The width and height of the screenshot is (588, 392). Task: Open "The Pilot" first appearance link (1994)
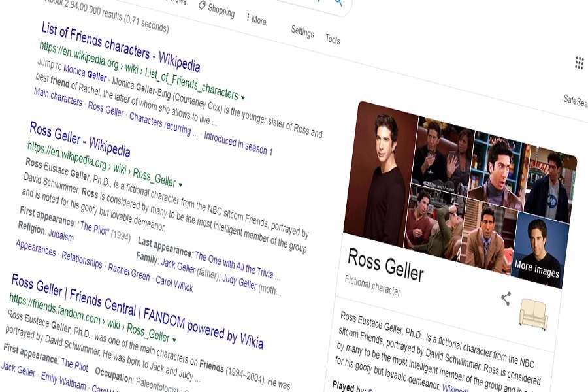tap(93, 227)
